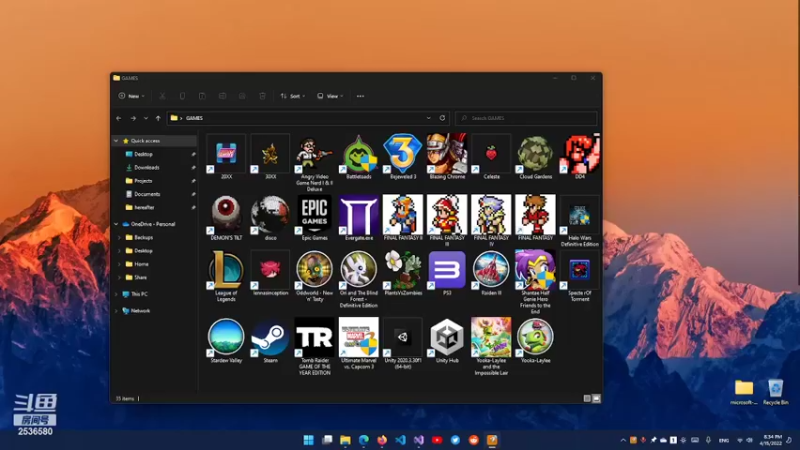The image size is (800, 450).
Task: Select the Halo Wars Definitive Edition shortcut
Action: (580, 220)
